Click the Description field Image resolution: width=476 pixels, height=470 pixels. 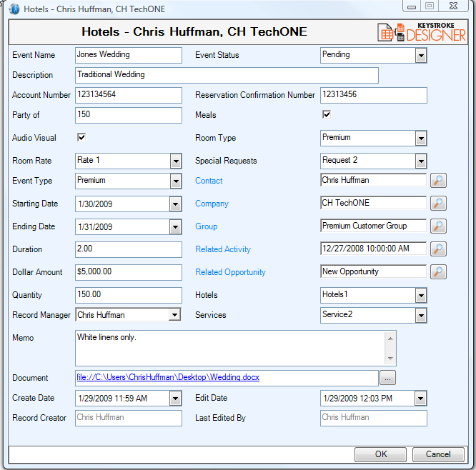pos(227,75)
